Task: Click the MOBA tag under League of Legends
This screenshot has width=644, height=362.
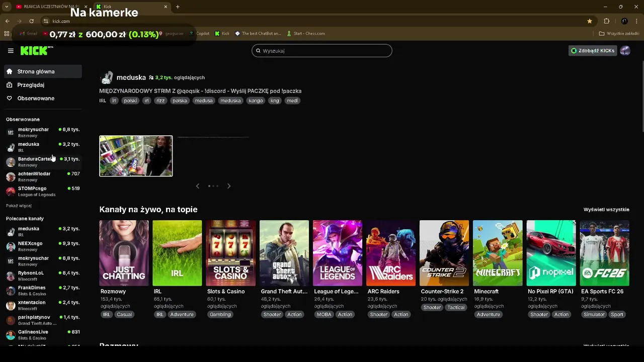Action: (x=324, y=315)
